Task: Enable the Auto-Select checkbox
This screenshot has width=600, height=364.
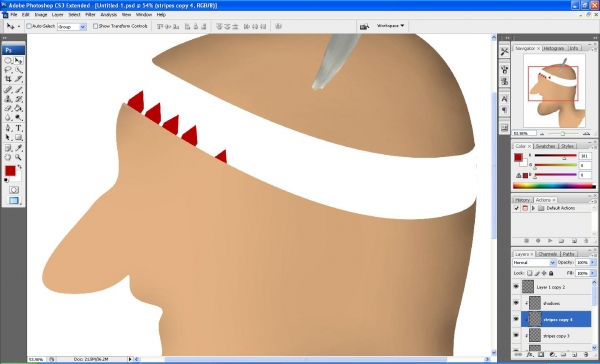Action: tap(29, 26)
